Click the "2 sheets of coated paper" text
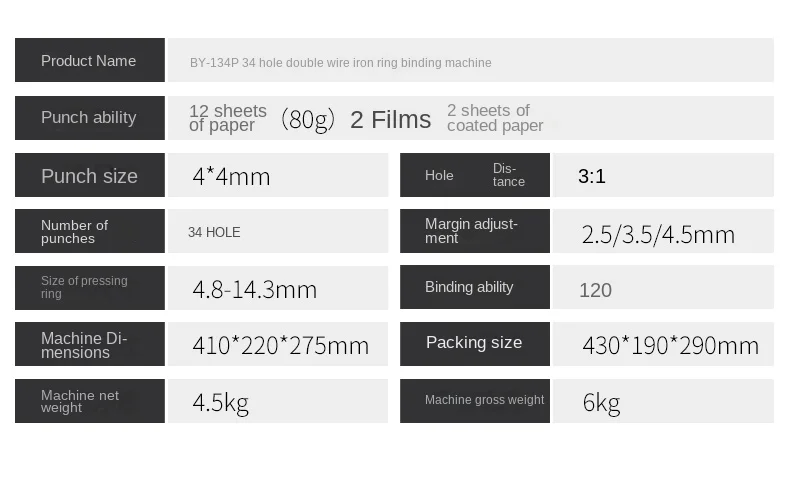The height and width of the screenshot is (487, 790). coord(495,118)
